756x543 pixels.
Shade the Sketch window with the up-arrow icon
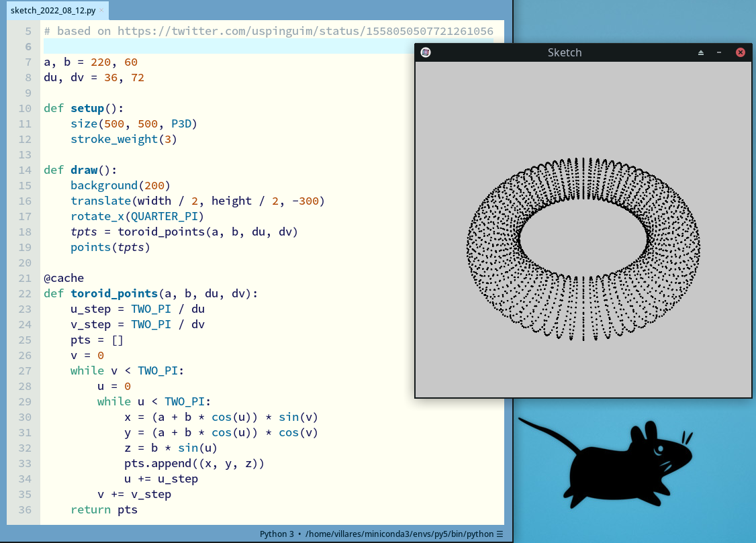[x=701, y=52]
